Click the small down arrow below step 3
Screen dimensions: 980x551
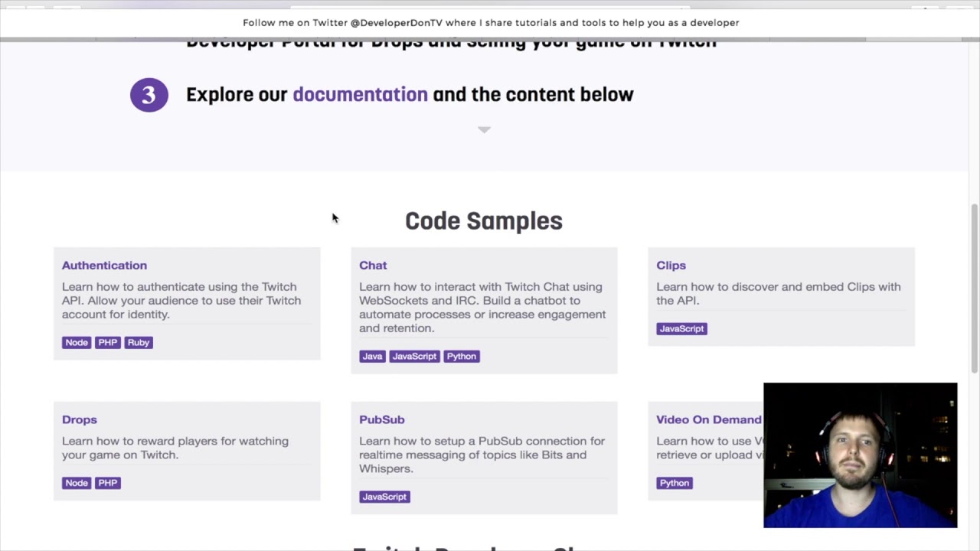click(484, 129)
